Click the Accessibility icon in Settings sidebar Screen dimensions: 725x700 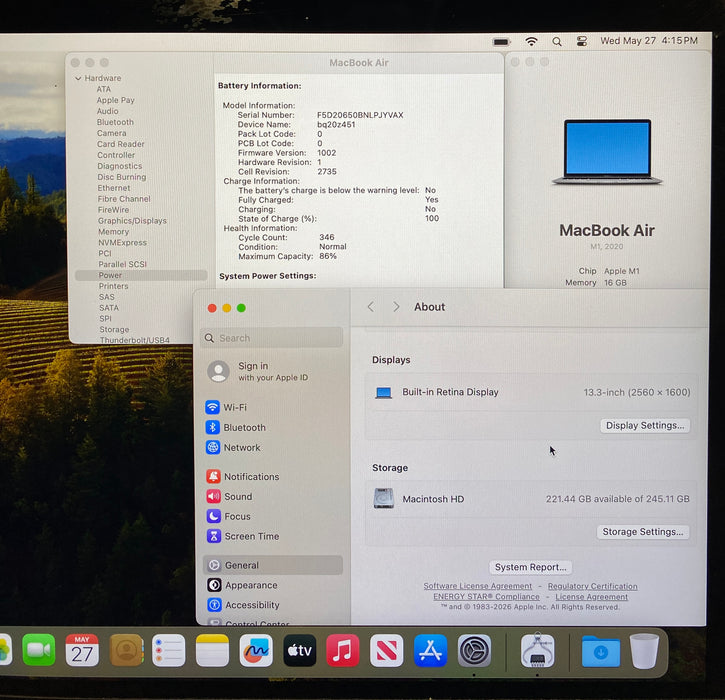point(215,605)
